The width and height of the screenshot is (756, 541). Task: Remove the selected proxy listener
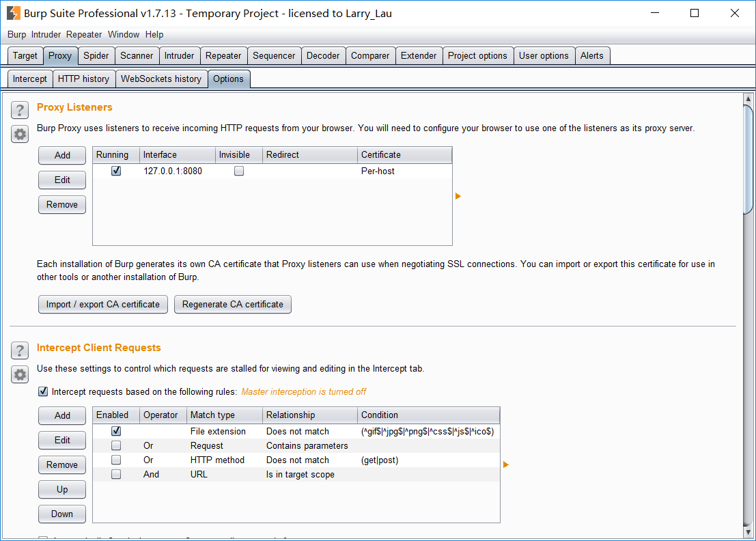[x=62, y=204]
